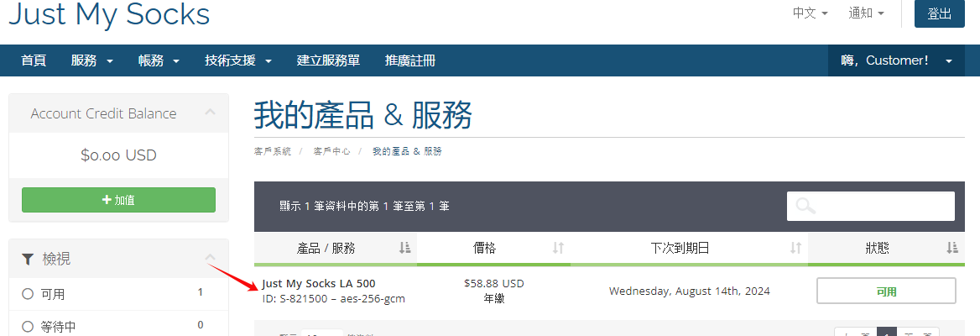Click the magnifier icon in search box
The image size is (980, 336).
coord(805,206)
